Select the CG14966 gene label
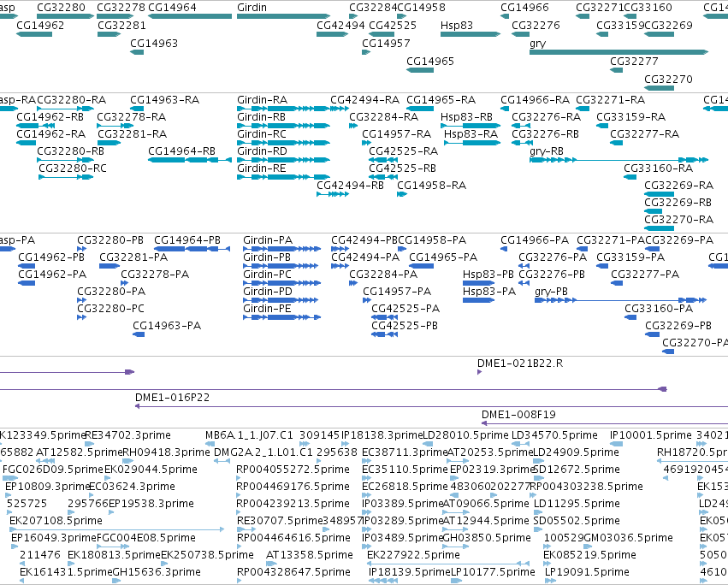The height and width of the screenshot is (585, 728). click(x=524, y=8)
